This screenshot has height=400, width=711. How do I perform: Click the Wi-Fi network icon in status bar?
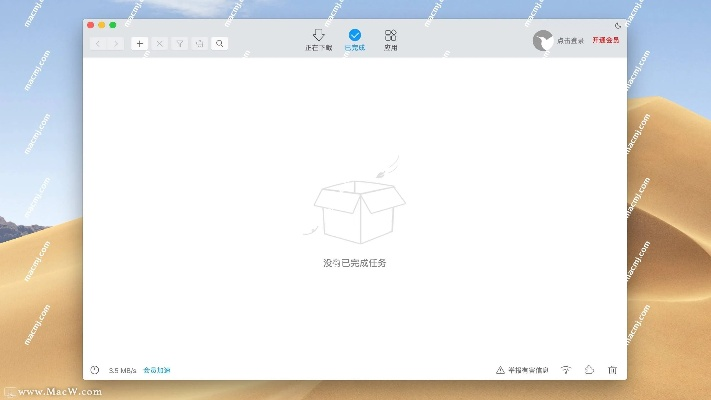click(566, 370)
